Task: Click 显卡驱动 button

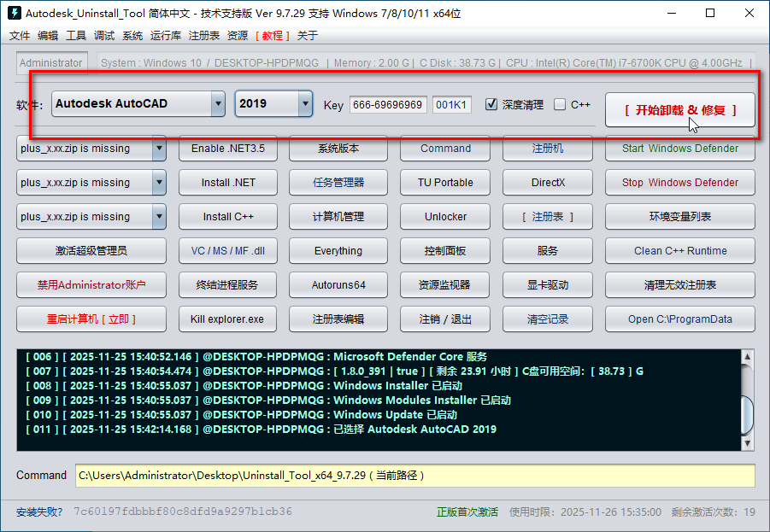Action: tap(548, 284)
